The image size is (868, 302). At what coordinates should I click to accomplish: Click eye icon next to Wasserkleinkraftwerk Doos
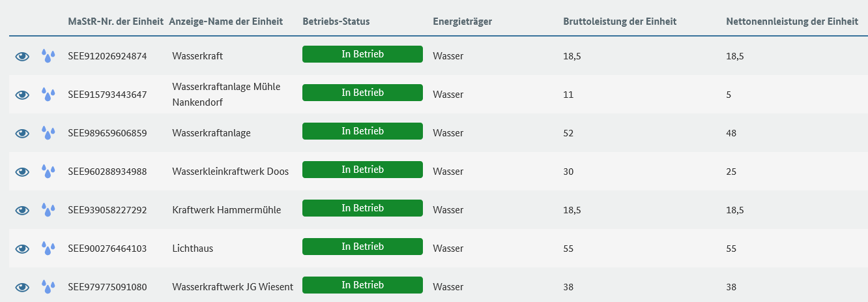[x=23, y=172]
